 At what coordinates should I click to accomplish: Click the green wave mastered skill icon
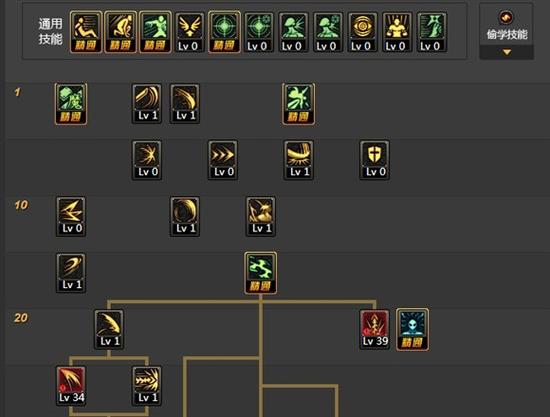coord(261,273)
